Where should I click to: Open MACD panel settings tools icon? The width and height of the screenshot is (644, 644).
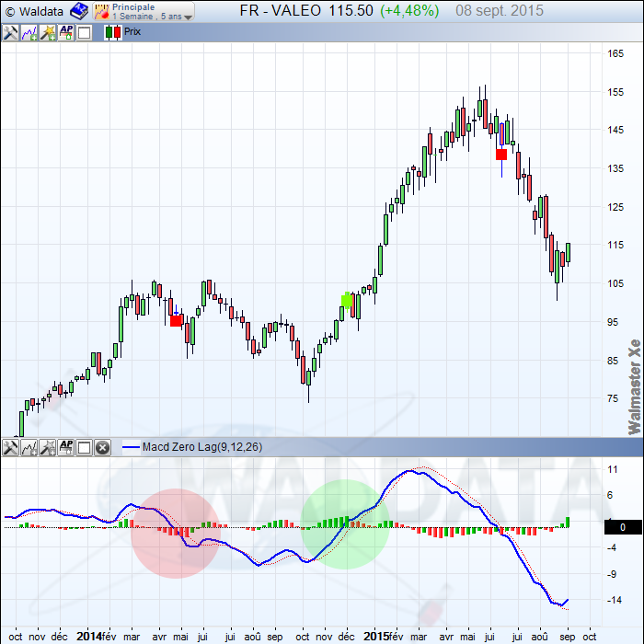click(x=10, y=447)
